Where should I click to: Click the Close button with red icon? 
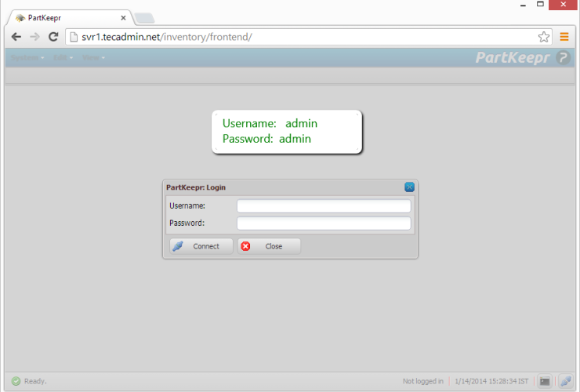[x=269, y=246]
